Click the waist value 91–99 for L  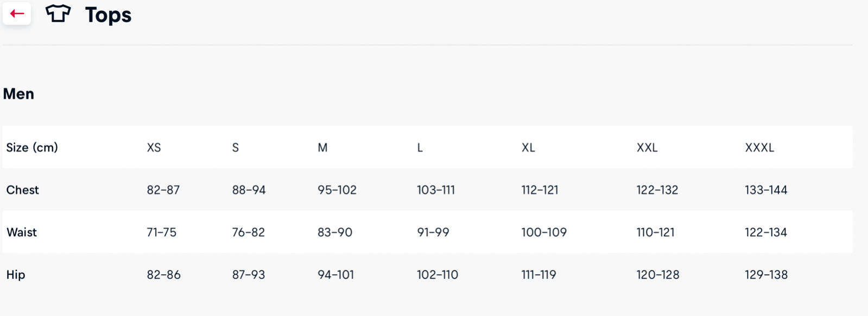point(433,232)
